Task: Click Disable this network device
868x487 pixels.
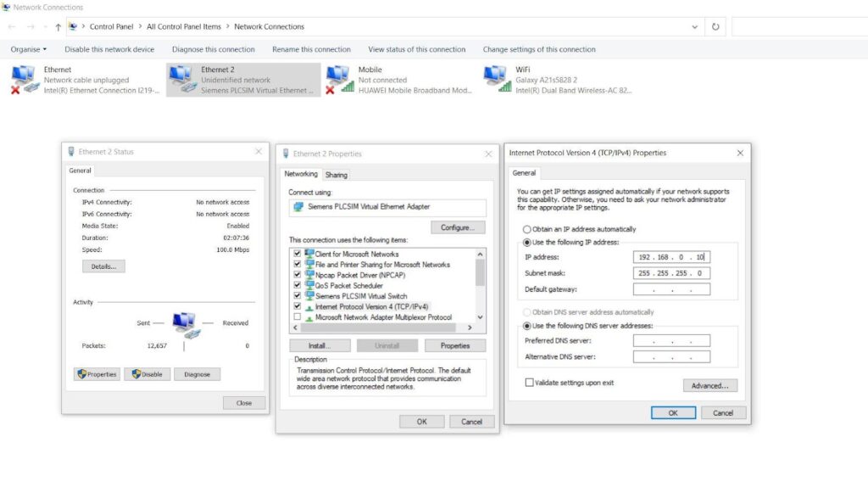Action: click(109, 49)
